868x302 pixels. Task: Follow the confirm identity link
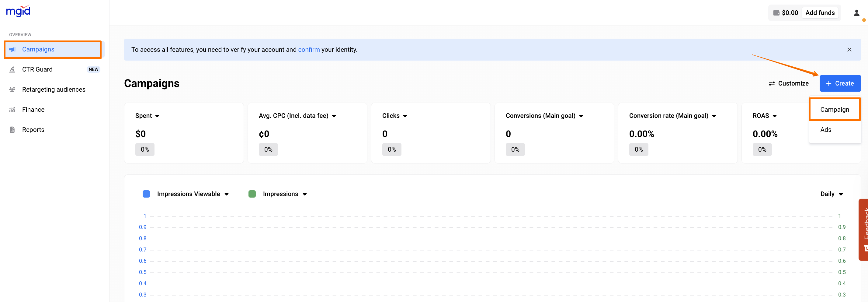pos(309,50)
